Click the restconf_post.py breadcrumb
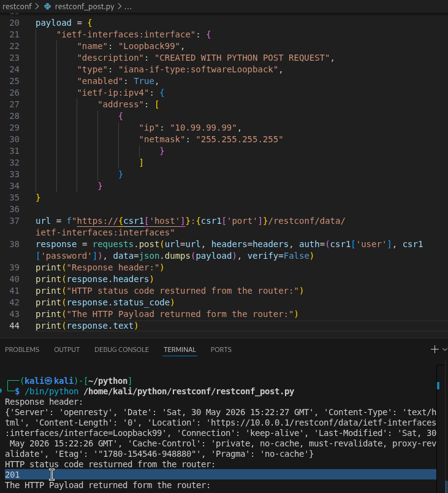 85,6
